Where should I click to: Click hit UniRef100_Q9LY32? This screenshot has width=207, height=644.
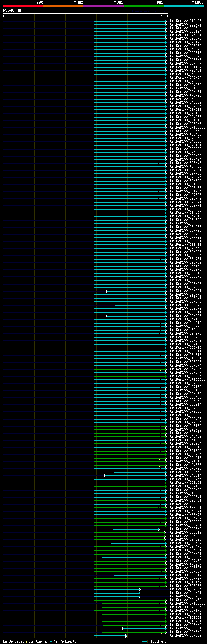(186, 600)
